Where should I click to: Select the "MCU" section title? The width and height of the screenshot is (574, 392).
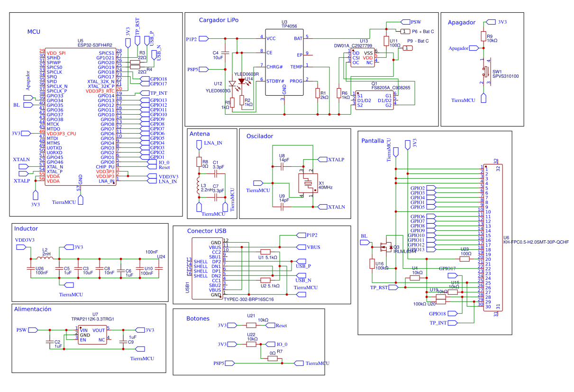click(34, 31)
